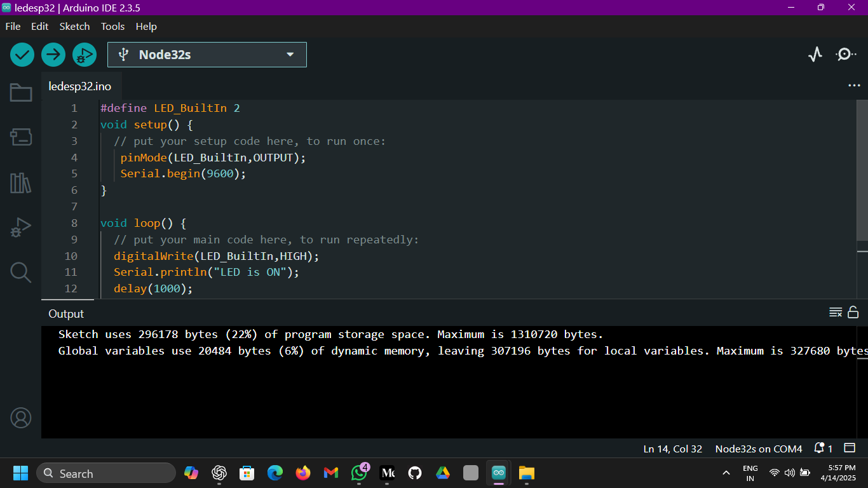Open Microsoft Store from the taskbar
Image resolution: width=868 pixels, height=488 pixels.
click(x=247, y=473)
